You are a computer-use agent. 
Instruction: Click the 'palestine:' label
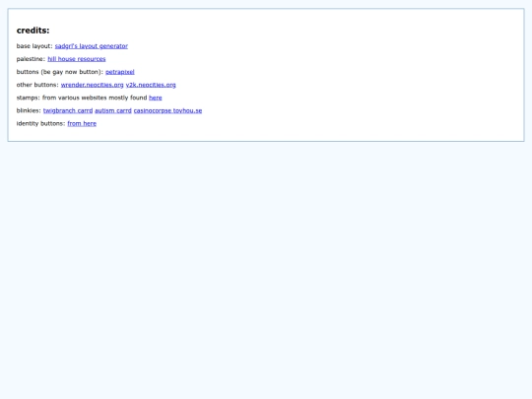[x=31, y=59]
